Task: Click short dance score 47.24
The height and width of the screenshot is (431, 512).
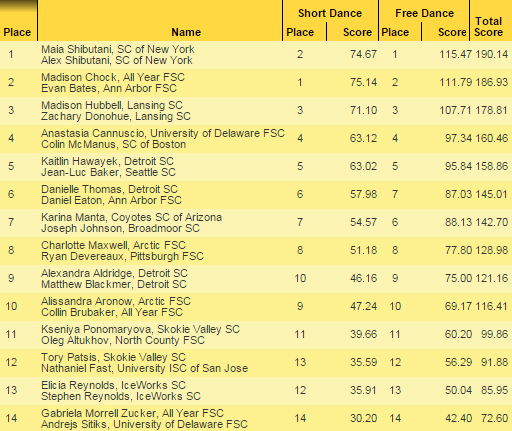Action: coord(363,306)
